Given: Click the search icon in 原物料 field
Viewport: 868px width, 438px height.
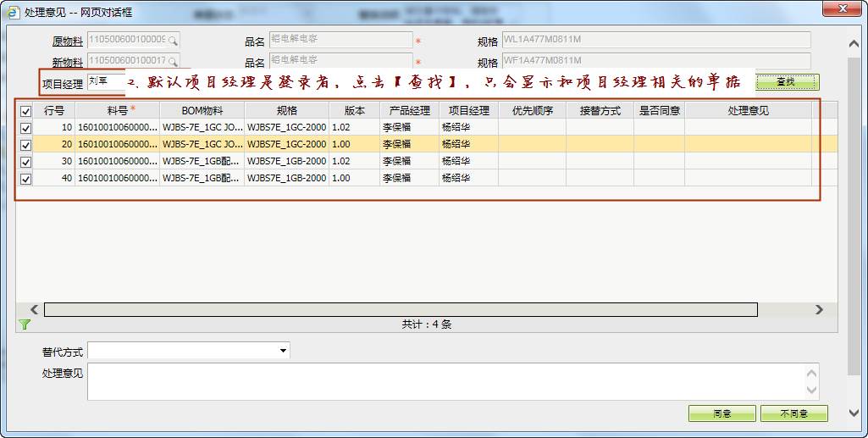Looking at the screenshot, I should click(173, 41).
